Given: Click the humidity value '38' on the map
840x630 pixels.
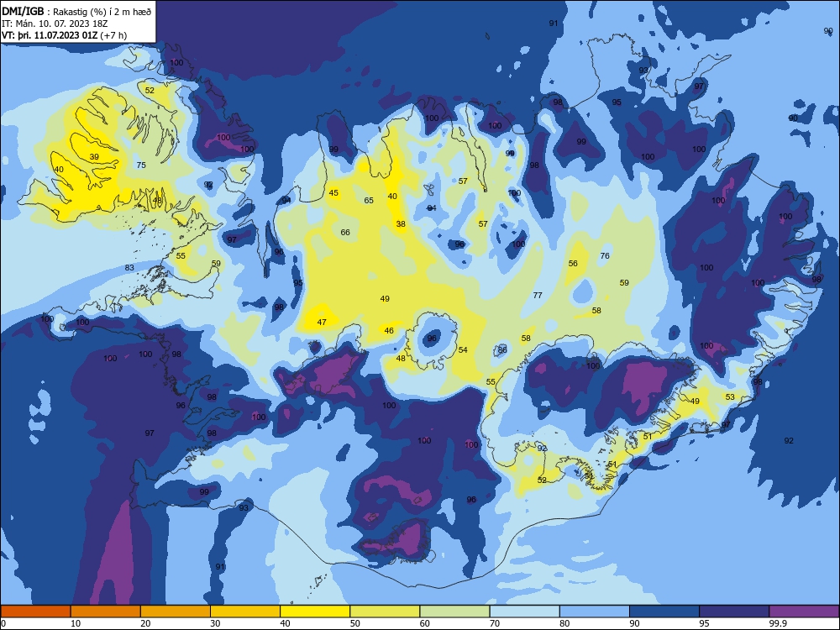Looking at the screenshot, I should coord(401,224).
